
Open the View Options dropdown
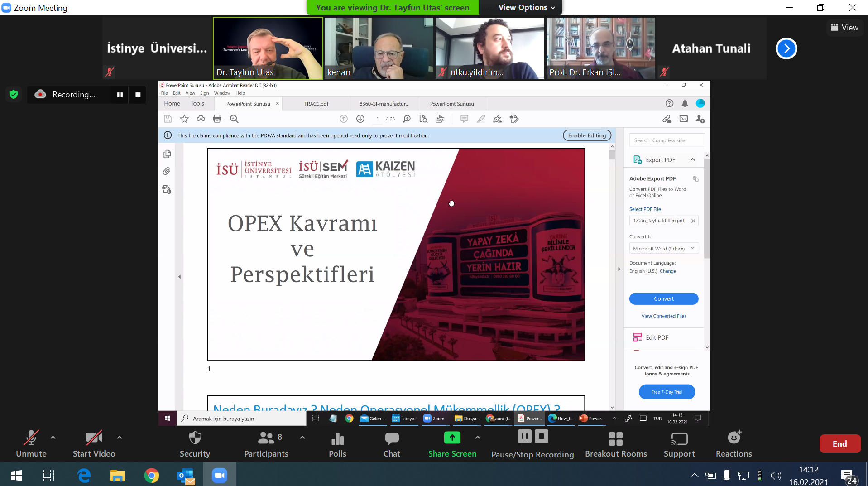point(526,7)
